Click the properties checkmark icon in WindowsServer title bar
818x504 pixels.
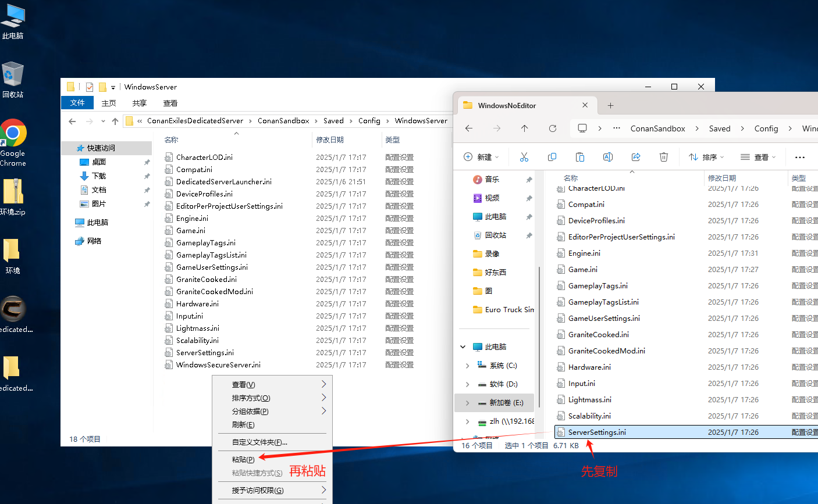[x=90, y=87]
